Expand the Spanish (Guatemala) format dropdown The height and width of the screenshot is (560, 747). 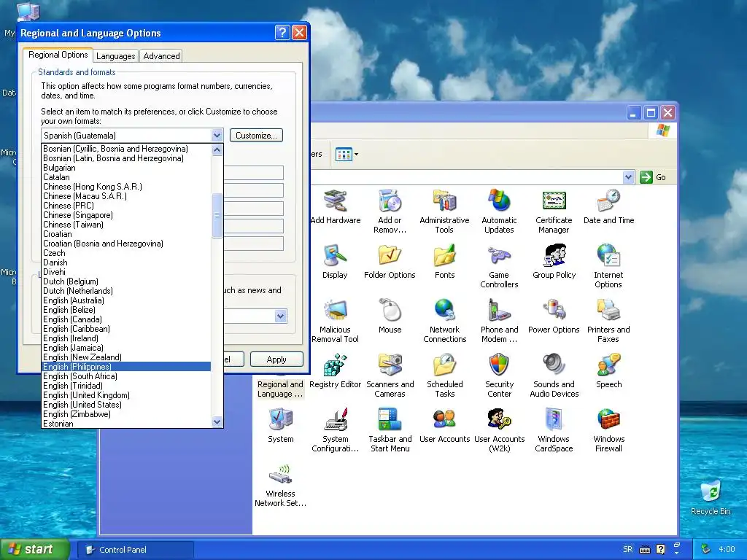[x=217, y=135]
